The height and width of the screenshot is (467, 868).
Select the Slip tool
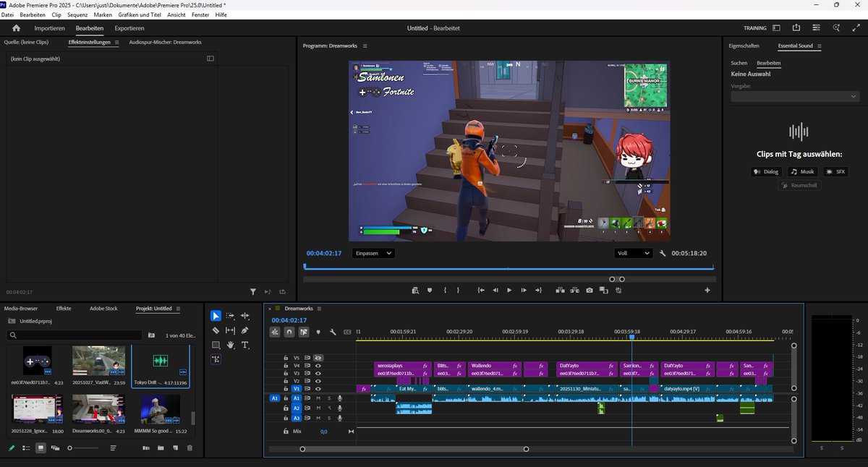click(230, 330)
